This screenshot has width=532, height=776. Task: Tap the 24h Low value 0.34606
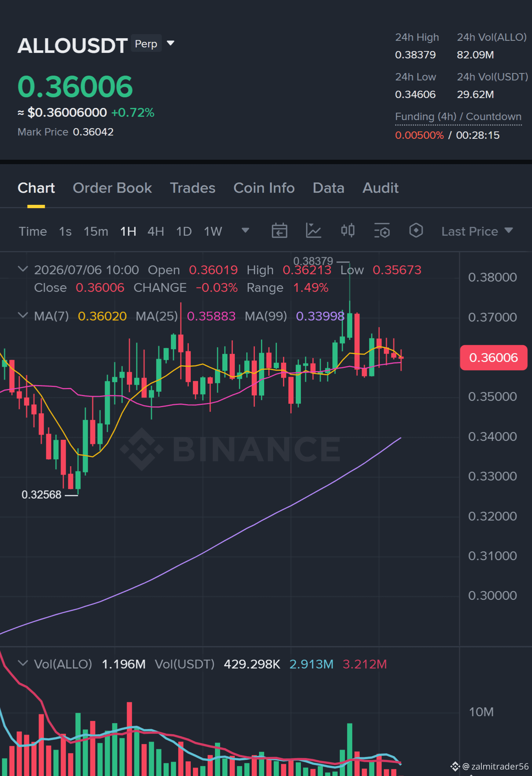tap(415, 94)
